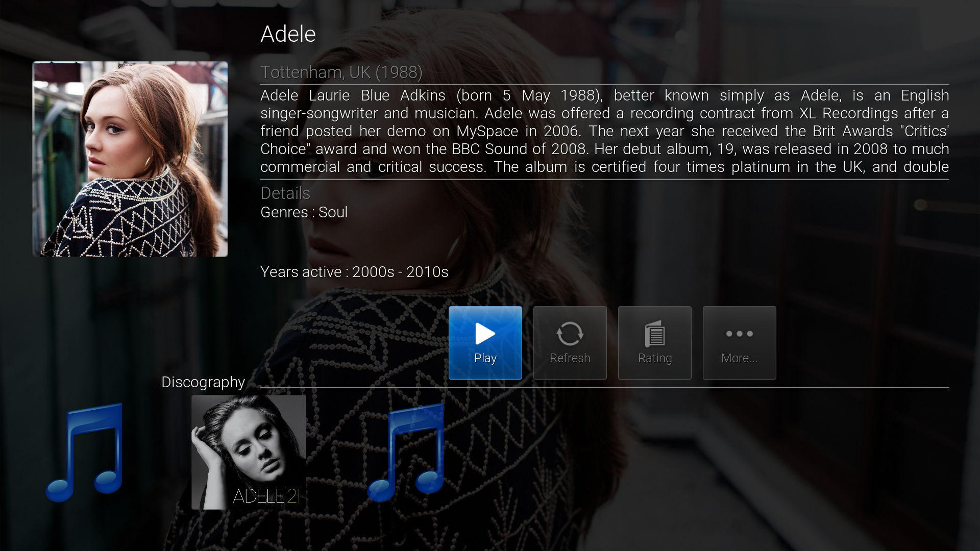
Task: Click the Tottenham, UK (1988) label
Action: click(341, 72)
